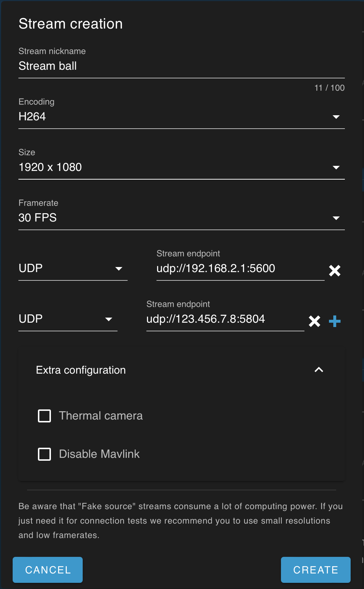Click the CREATE button
This screenshot has width=364, height=589.
315,570
